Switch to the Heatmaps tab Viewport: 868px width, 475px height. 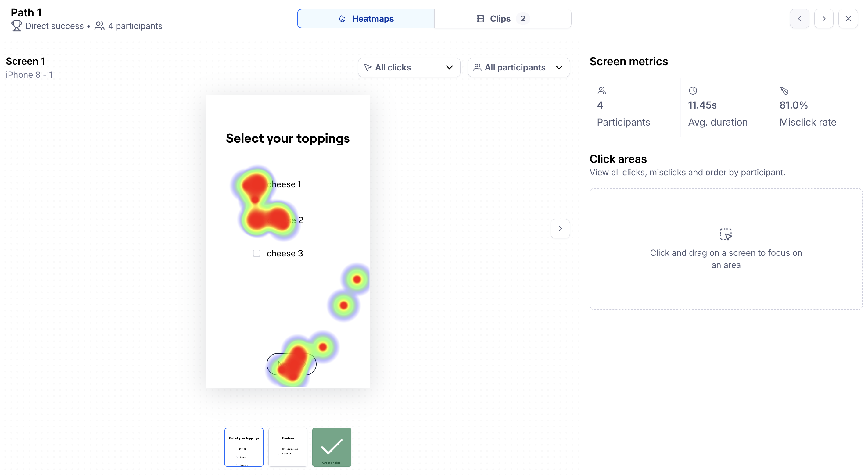(x=366, y=19)
